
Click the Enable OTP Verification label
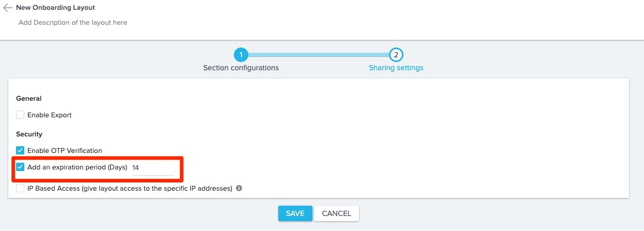tap(65, 150)
